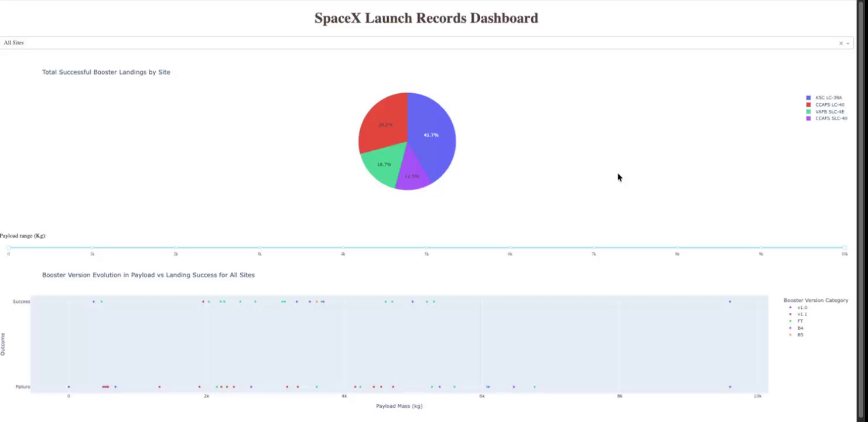The width and height of the screenshot is (868, 422).
Task: Set payload slider to the 2k mark
Action: pos(176,247)
